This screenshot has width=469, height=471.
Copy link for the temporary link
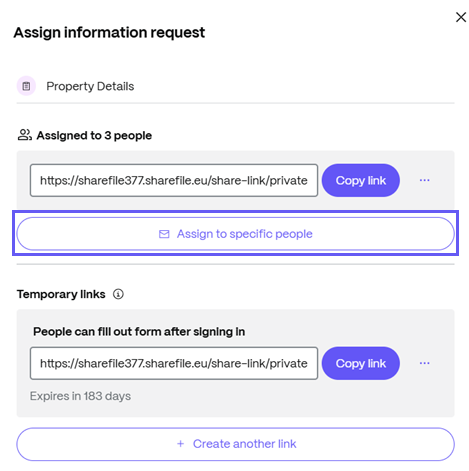click(x=361, y=363)
